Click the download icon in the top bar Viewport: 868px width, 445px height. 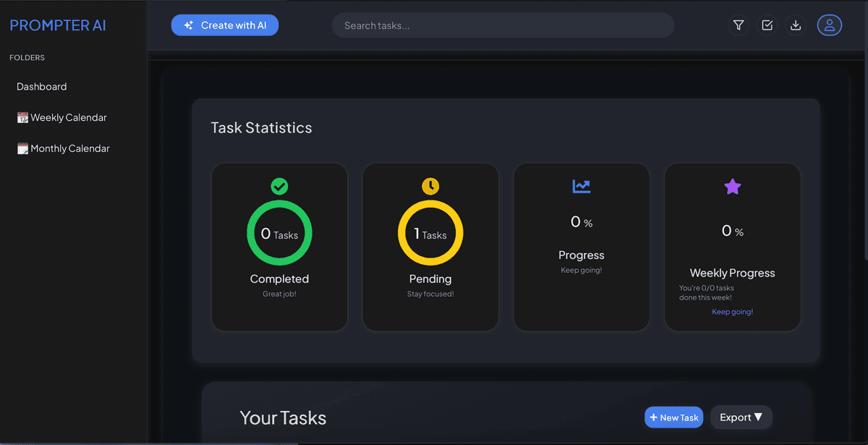click(x=796, y=25)
